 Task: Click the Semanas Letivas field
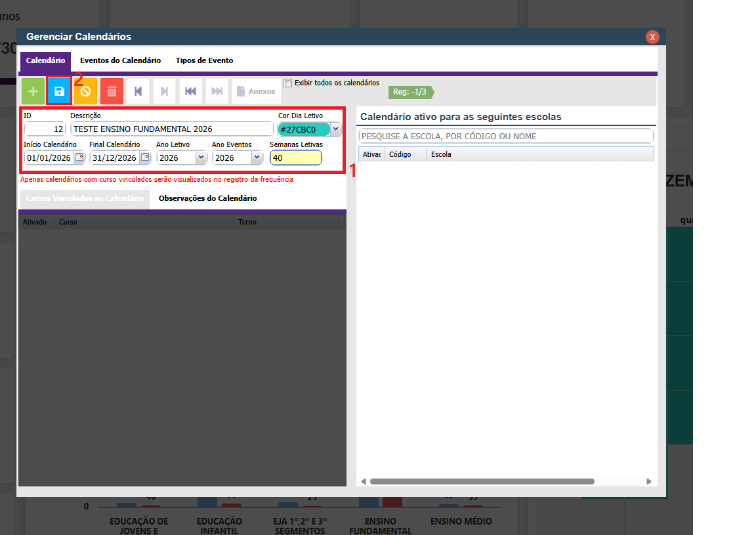295,158
